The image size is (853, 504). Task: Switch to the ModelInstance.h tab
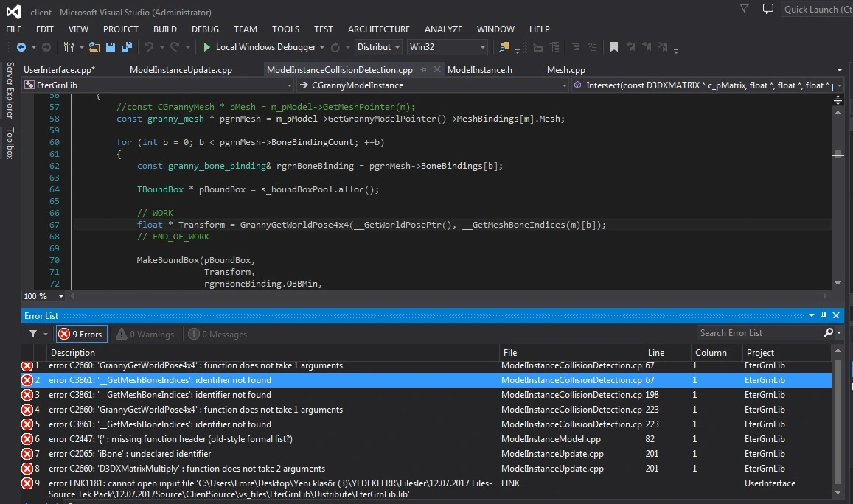(x=480, y=69)
